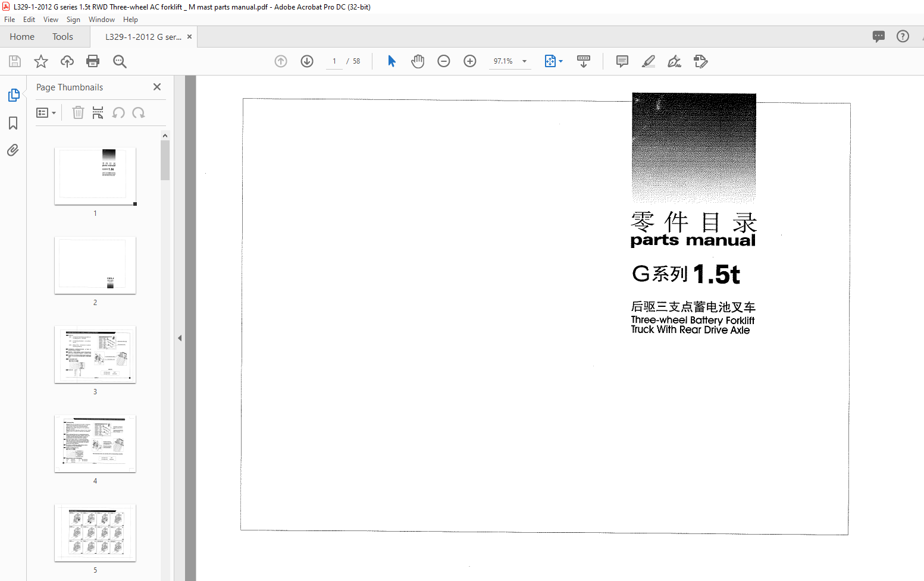924x581 pixels.
Task: Open the Sign document tool
Action: click(x=674, y=61)
